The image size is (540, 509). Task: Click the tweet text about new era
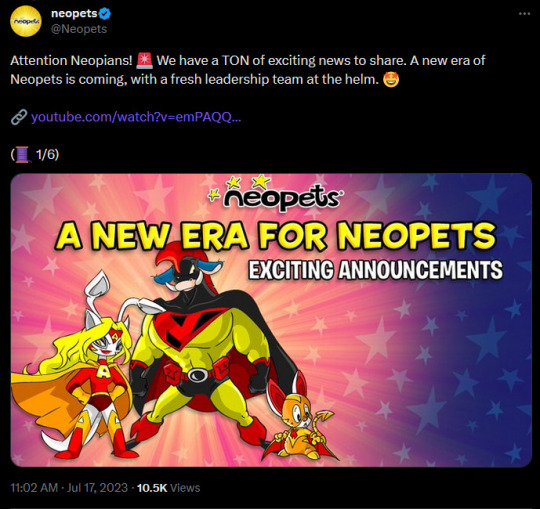click(x=248, y=70)
